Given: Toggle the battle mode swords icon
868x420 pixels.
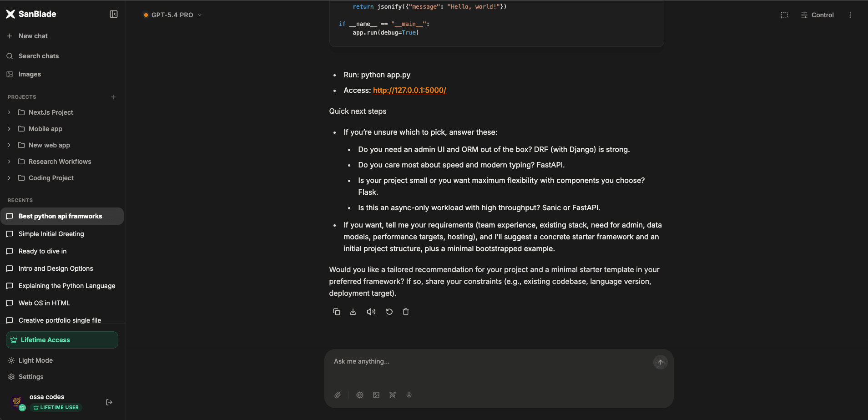Looking at the screenshot, I should [x=392, y=395].
